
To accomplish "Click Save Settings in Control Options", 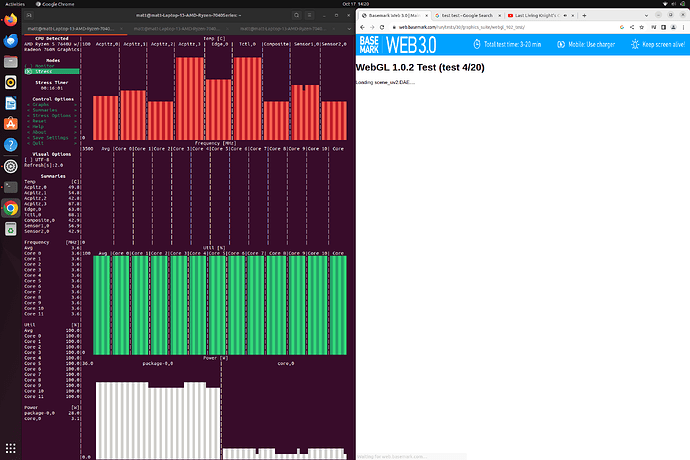I will 52,138.
